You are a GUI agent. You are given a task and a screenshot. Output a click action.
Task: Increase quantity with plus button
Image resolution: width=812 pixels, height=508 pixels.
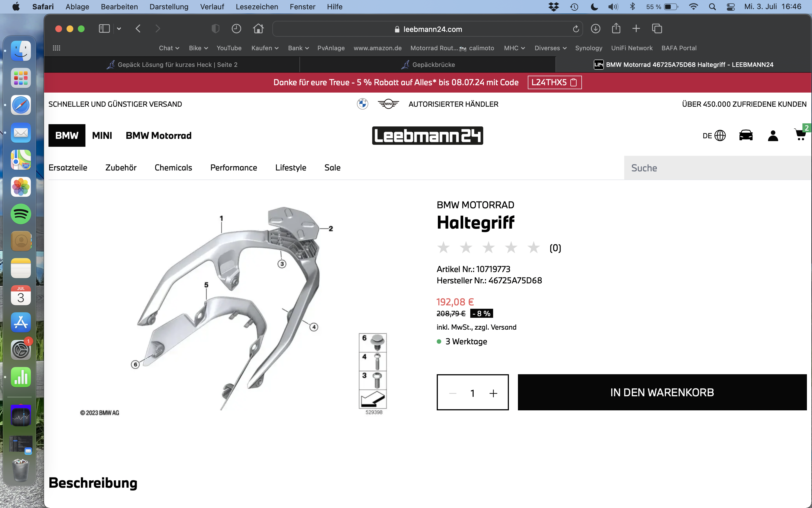tap(493, 393)
